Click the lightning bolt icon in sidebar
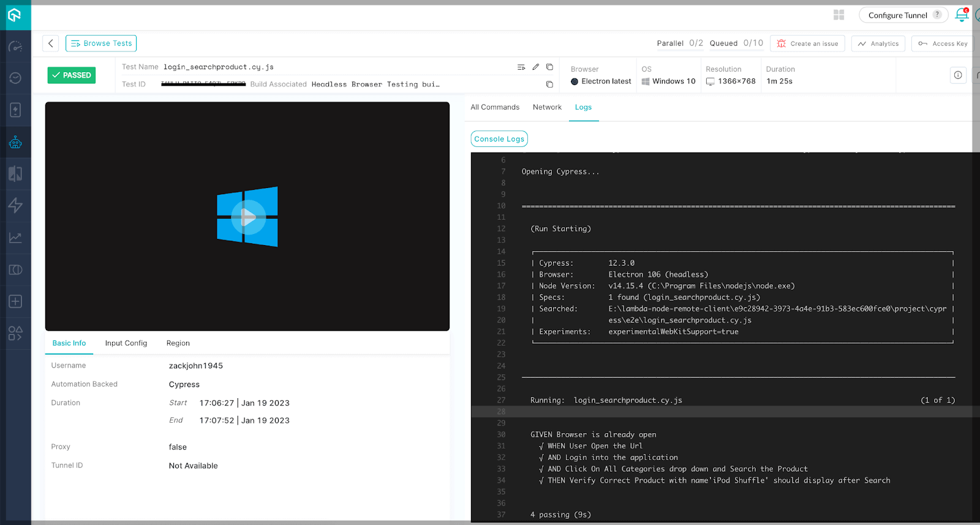980x525 pixels. pyautogui.click(x=15, y=205)
